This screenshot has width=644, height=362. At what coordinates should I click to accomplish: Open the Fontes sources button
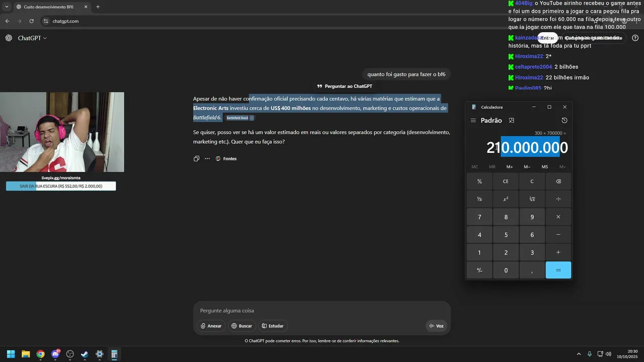[x=226, y=159]
